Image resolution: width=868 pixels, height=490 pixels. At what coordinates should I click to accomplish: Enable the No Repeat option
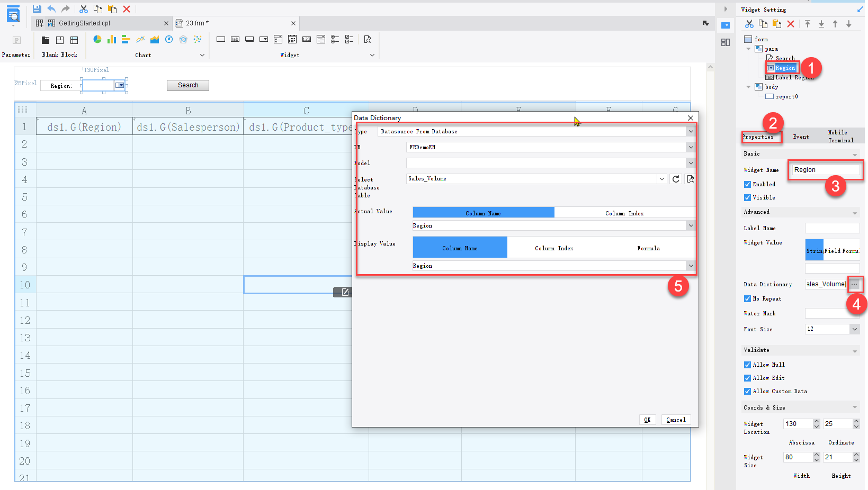747,298
